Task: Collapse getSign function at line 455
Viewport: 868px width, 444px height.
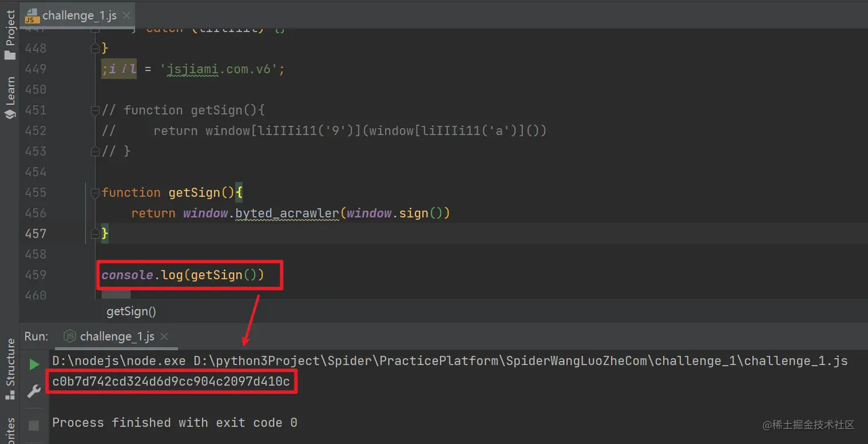Action: coord(95,192)
